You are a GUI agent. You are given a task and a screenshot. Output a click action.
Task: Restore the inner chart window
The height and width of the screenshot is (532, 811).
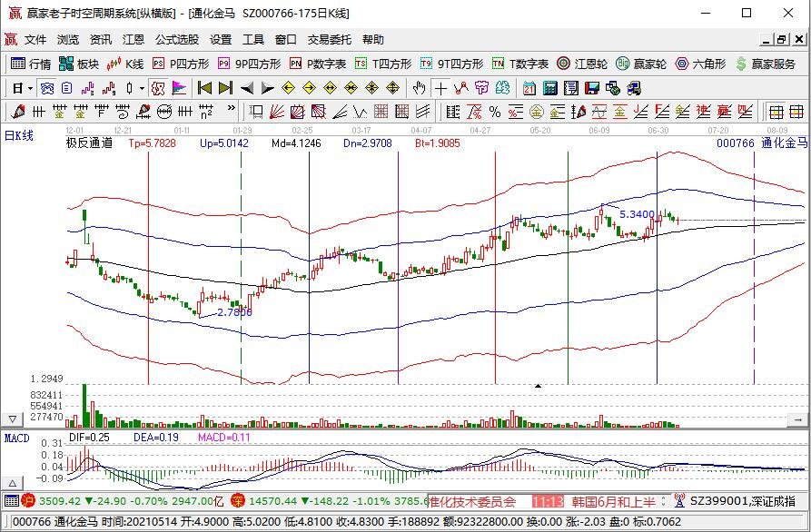click(x=782, y=39)
